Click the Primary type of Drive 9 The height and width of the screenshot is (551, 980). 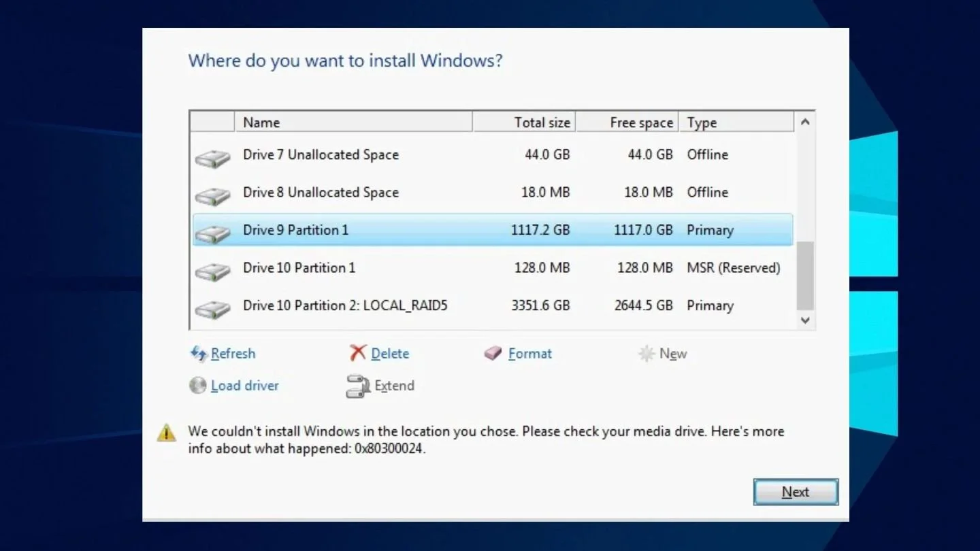coord(710,230)
